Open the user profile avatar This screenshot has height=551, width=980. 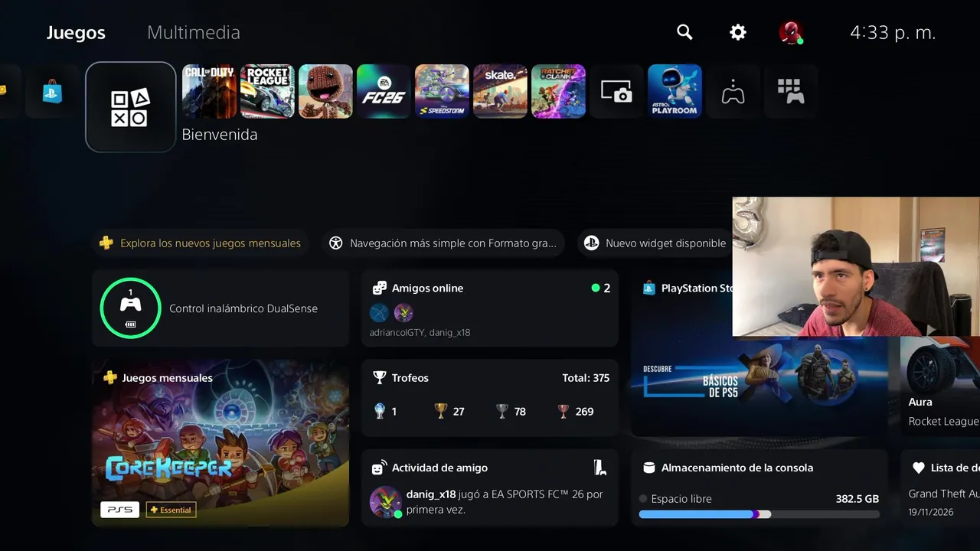[791, 32]
